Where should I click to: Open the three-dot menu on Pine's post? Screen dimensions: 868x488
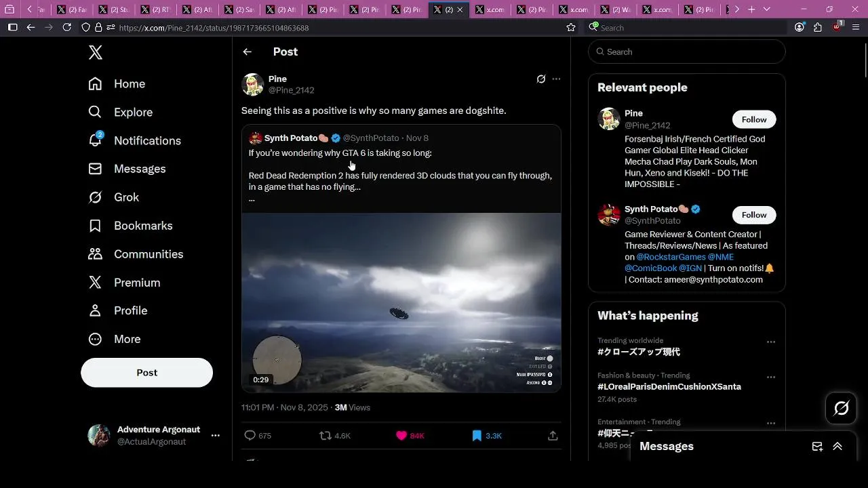(556, 79)
